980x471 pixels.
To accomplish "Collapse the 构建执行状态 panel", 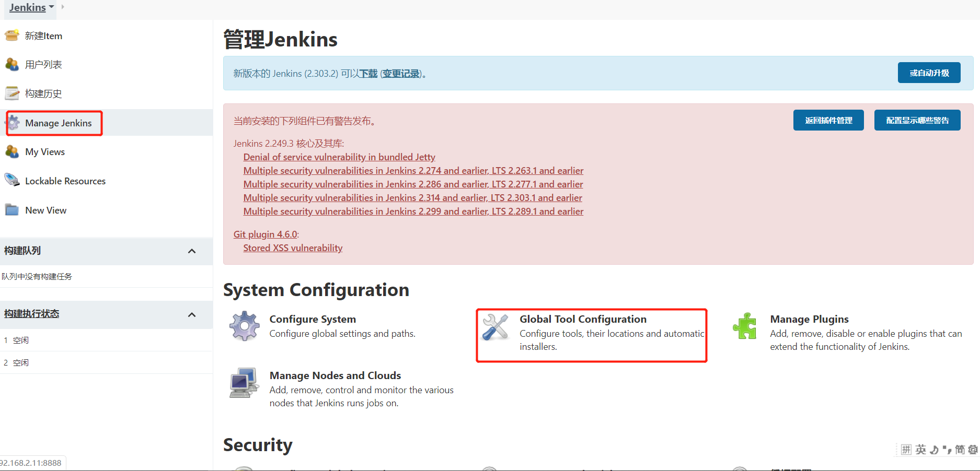I will tap(192, 315).
